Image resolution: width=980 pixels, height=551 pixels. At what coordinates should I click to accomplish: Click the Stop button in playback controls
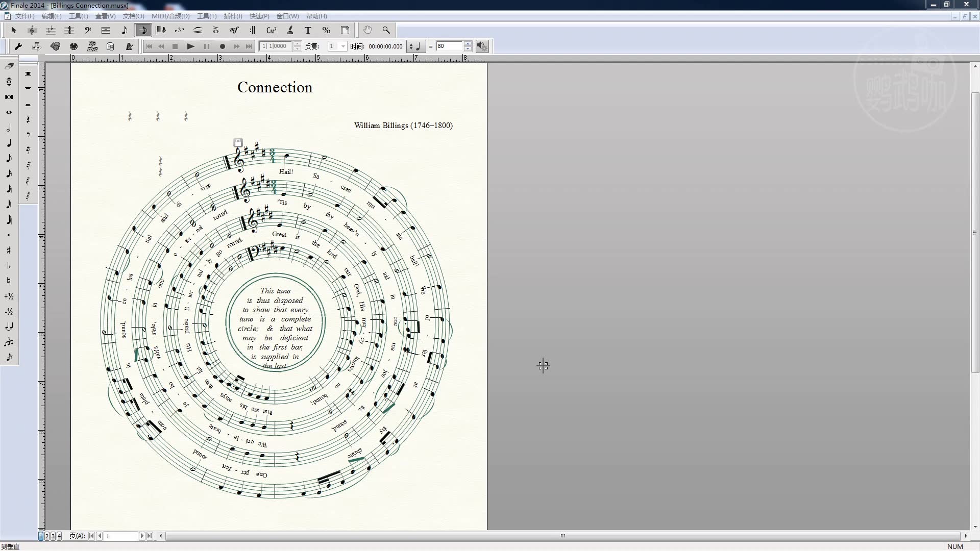click(175, 46)
